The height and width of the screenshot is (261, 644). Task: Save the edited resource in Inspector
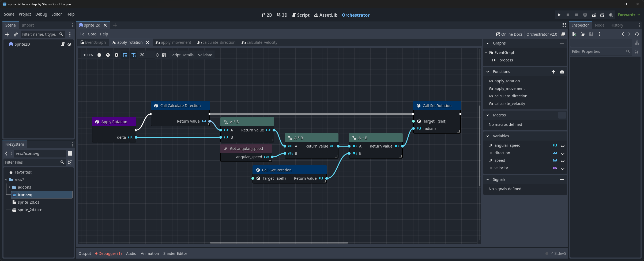pyautogui.click(x=591, y=34)
